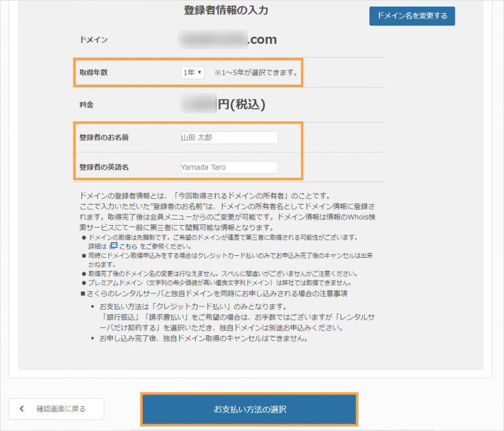Click the left chevron icon on the back button
Screen dimensions: 504x431
pos(22,409)
